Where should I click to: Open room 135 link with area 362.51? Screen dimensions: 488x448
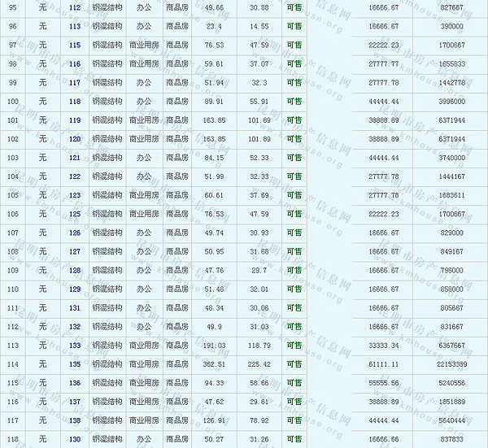[75, 363]
